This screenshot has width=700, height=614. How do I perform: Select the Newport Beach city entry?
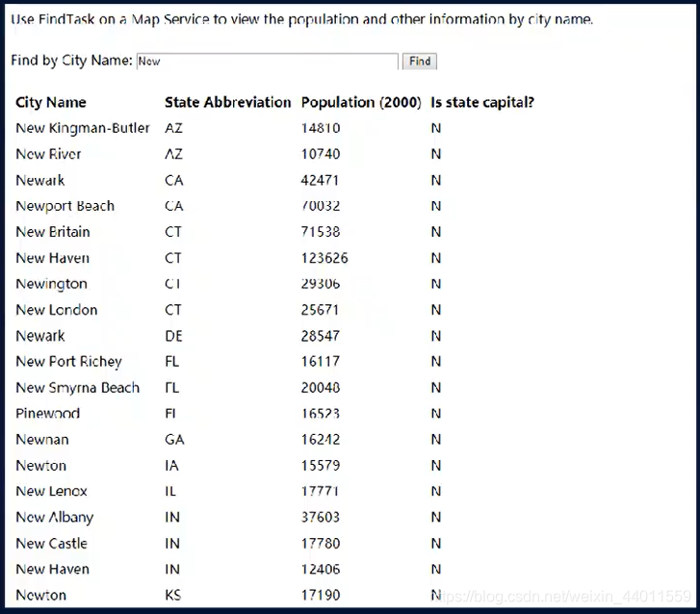(65, 206)
